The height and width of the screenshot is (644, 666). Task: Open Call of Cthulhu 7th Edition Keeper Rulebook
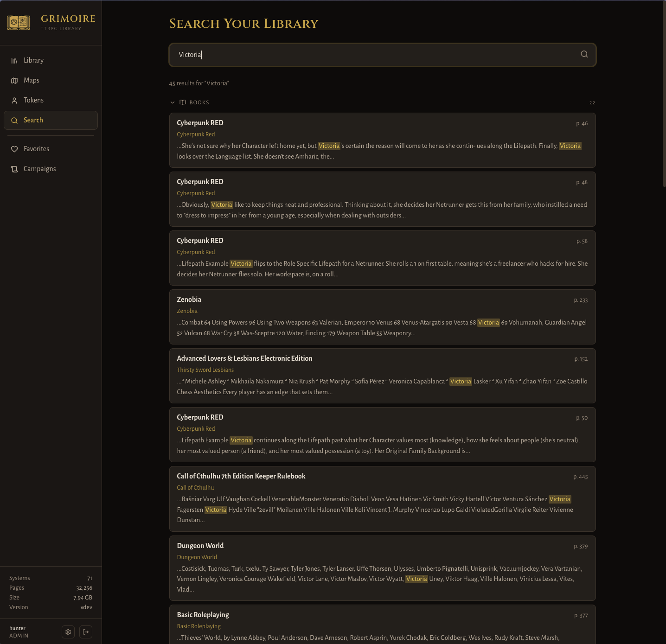click(x=383, y=499)
